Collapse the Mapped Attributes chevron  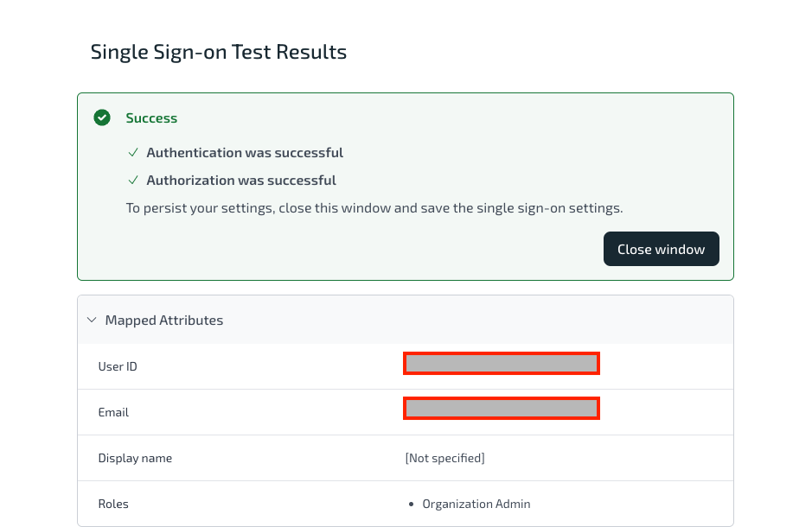(x=92, y=321)
